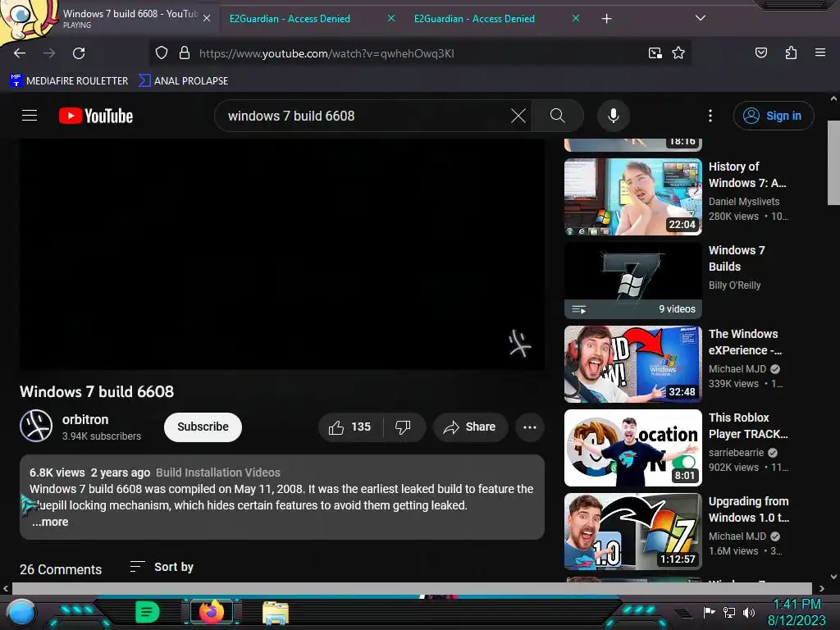The height and width of the screenshot is (630, 840).
Task: Open the Firefox extensions menu
Action: pyautogui.click(x=791, y=52)
